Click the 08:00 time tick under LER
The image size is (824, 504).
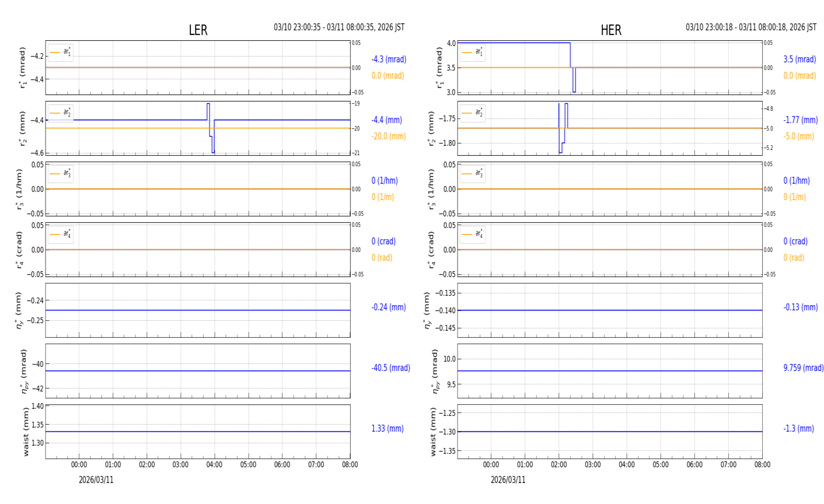pyautogui.click(x=350, y=465)
